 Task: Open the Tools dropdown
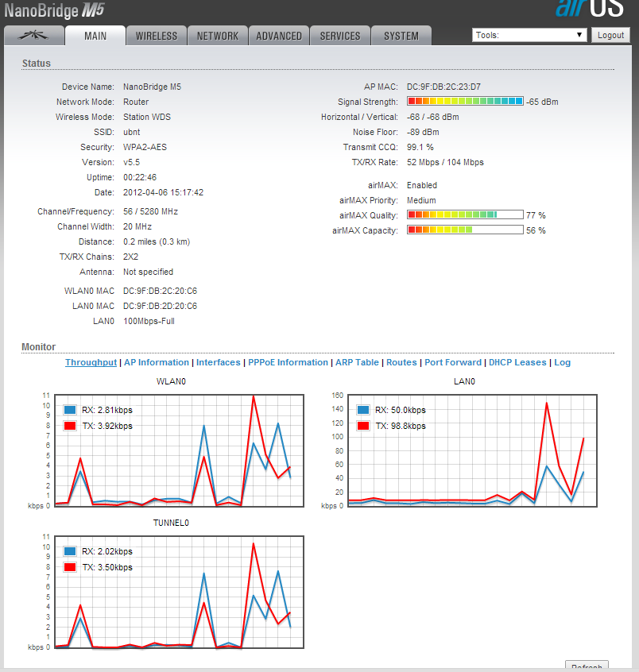(529, 35)
